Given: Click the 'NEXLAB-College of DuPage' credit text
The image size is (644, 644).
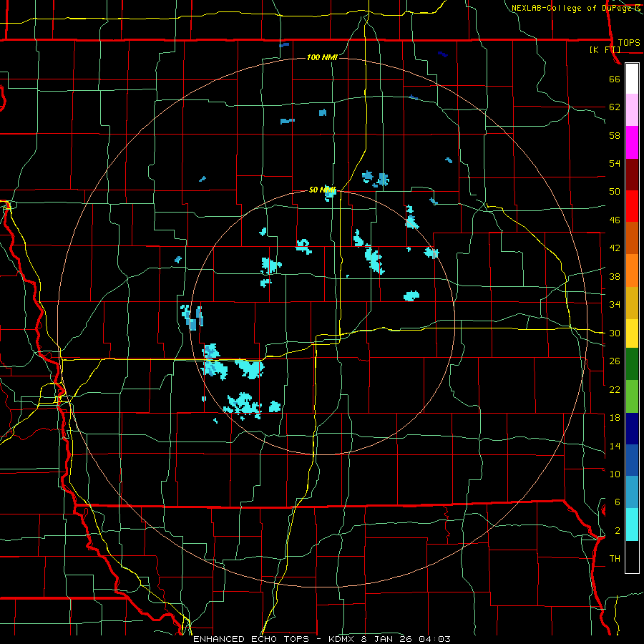Looking at the screenshot, I should (571, 8).
